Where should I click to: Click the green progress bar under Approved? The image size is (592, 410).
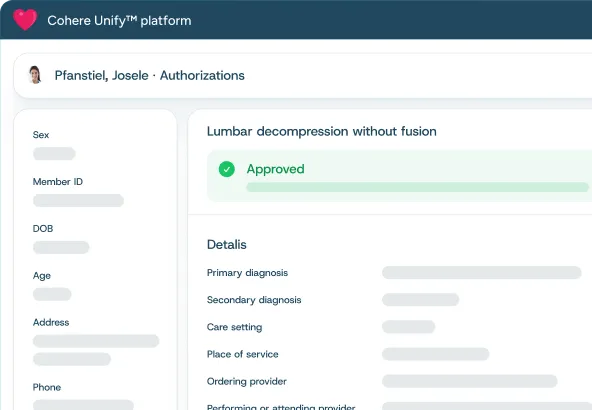[418, 187]
